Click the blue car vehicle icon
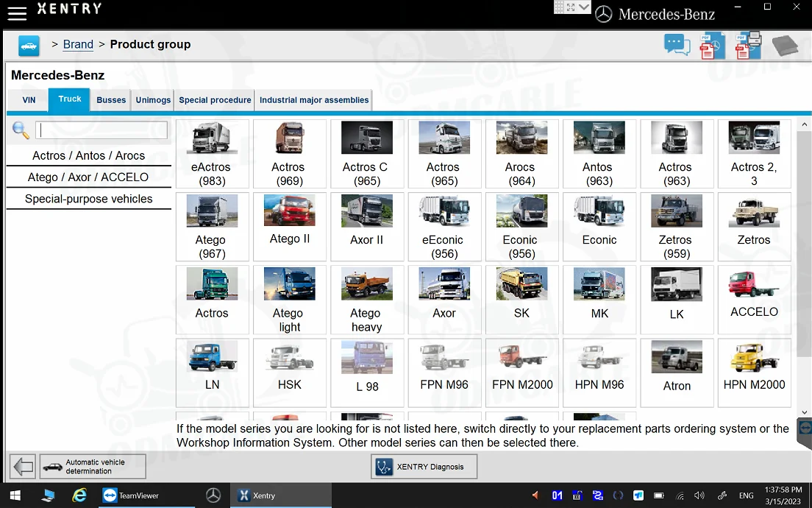The height and width of the screenshot is (508, 812). 29,46
